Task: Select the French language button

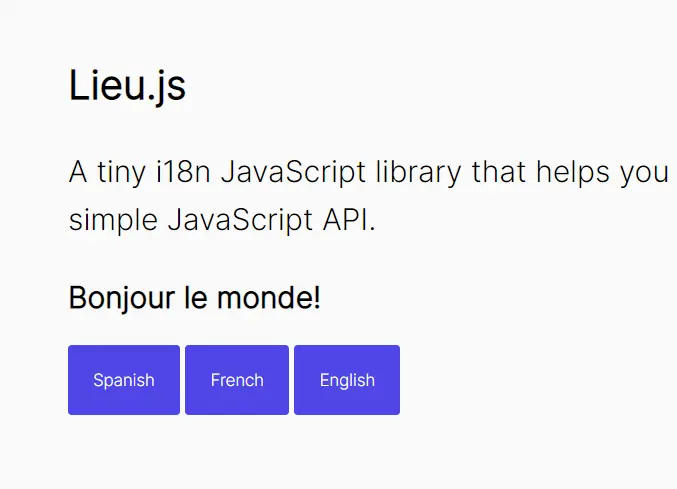Action: (x=237, y=380)
